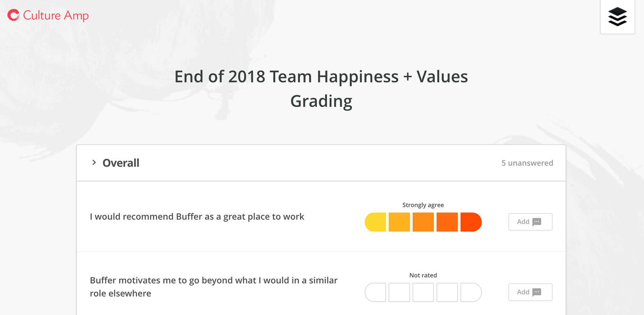The height and width of the screenshot is (315, 644).
Task: Click the Overall section header
Action: click(x=121, y=163)
